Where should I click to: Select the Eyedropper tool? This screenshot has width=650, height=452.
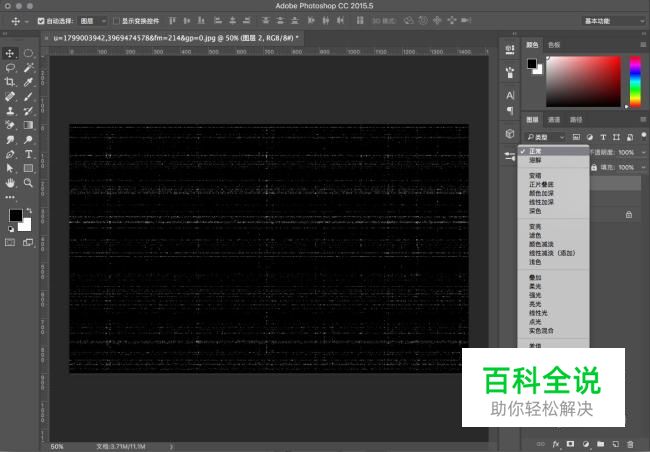pos(28,82)
